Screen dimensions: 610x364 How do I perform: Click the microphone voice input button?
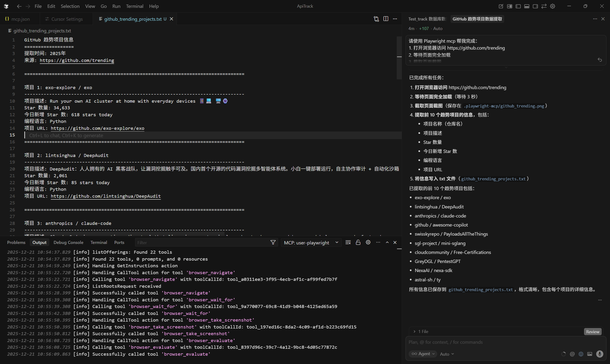[600, 354]
